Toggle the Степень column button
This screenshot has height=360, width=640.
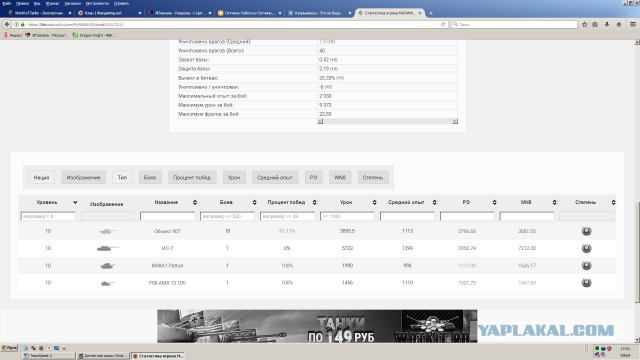click(373, 178)
